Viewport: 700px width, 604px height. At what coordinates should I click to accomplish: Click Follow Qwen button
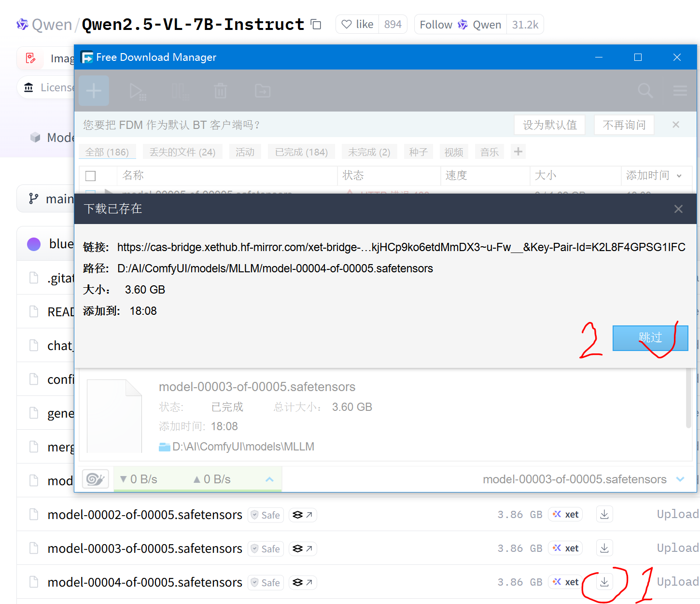[x=461, y=25]
